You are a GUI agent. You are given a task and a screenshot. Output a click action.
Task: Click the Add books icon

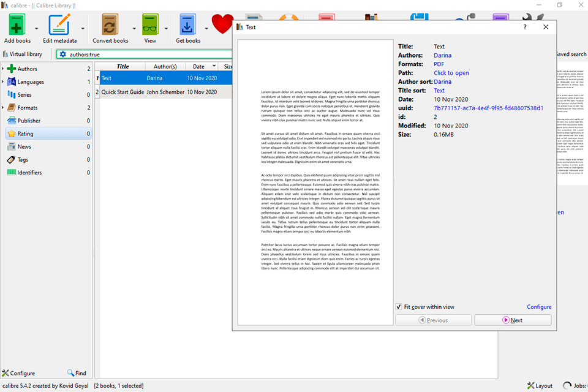[x=18, y=26]
